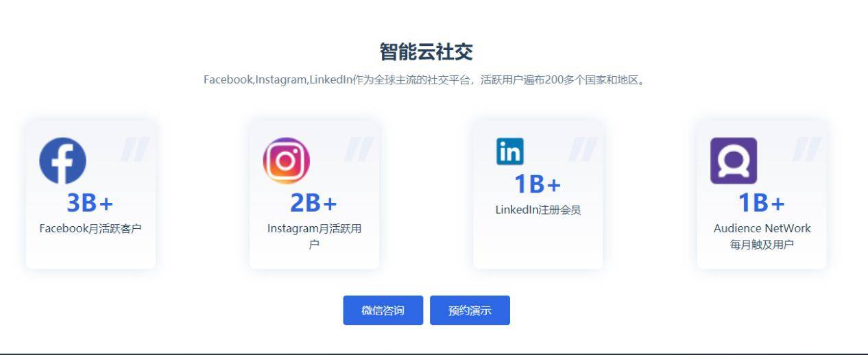This screenshot has height=355, width=868.
Task: Click the subtitle about global social platforms
Action: click(x=424, y=80)
